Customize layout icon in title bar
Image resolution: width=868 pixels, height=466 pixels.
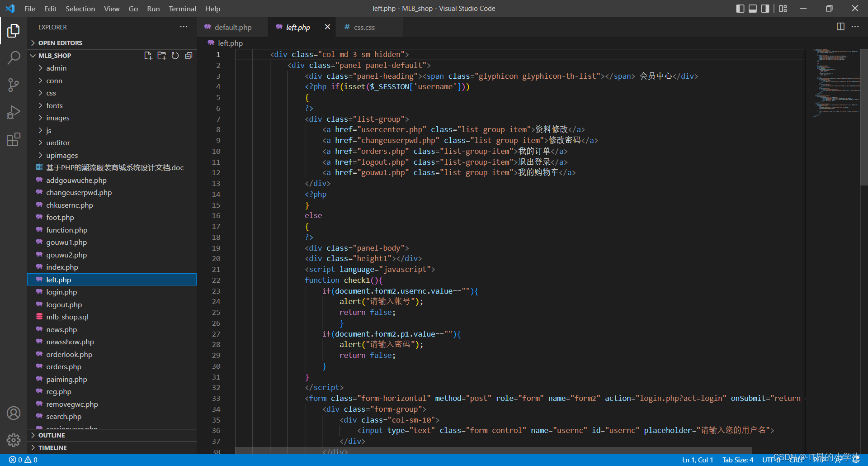point(783,9)
